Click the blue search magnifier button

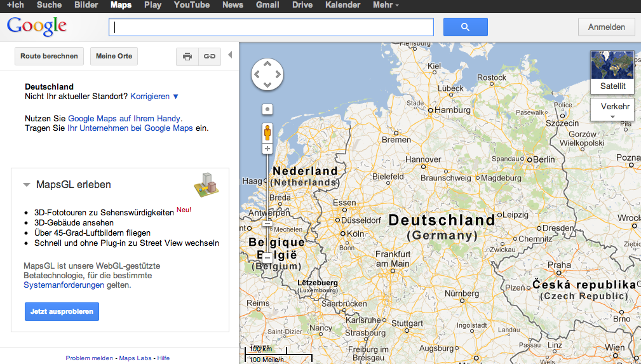[465, 27]
